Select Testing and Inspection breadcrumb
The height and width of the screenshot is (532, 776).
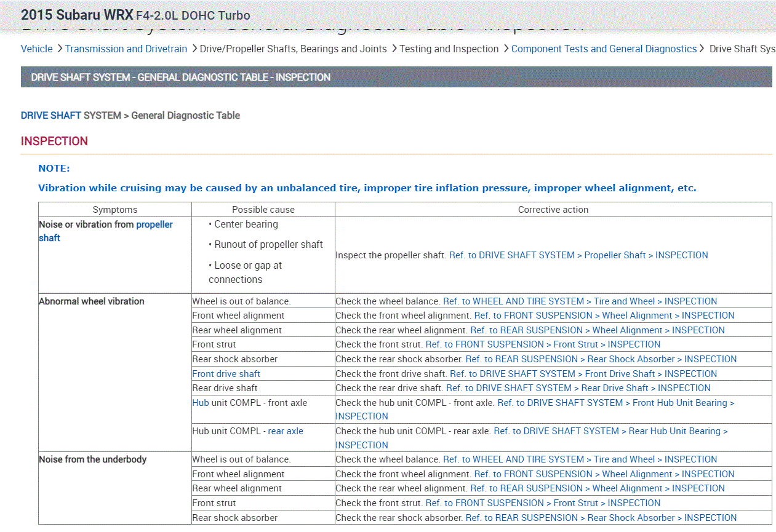click(x=449, y=49)
